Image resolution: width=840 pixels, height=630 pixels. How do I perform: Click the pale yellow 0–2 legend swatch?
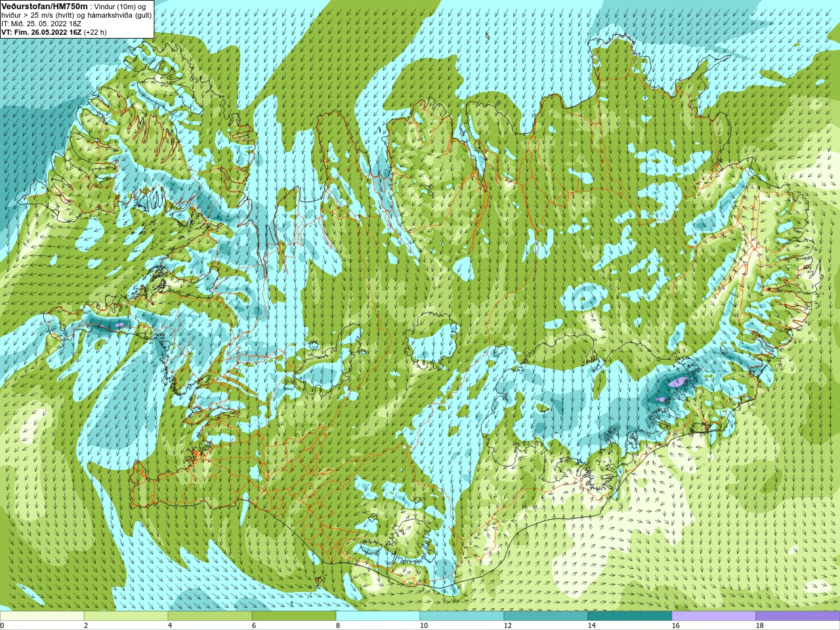point(42,616)
